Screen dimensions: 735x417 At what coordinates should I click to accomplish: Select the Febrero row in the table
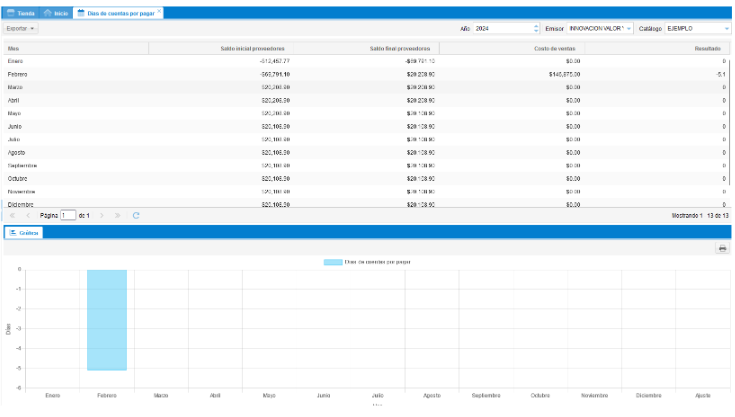tap(100, 74)
